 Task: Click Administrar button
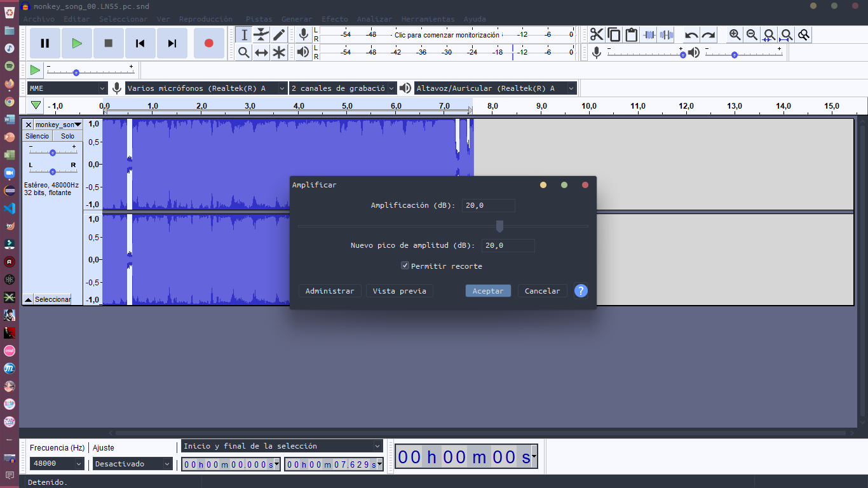[x=330, y=291]
